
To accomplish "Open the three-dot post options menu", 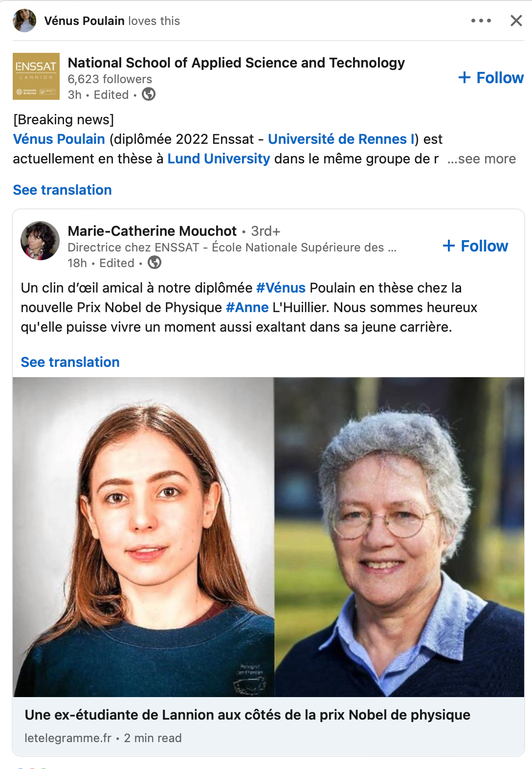I will coord(481,21).
